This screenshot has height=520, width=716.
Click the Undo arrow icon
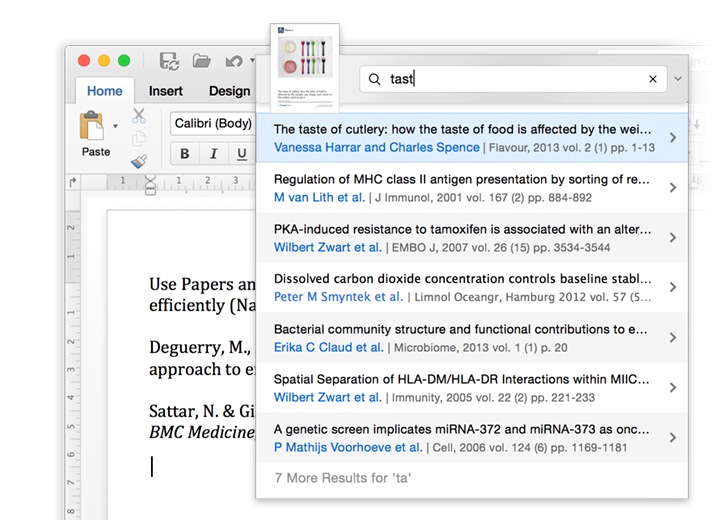tap(234, 61)
